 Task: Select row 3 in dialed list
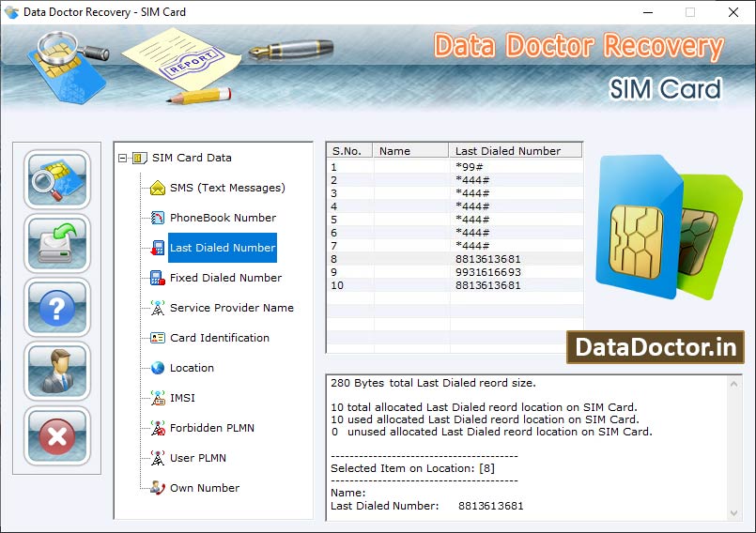pyautogui.click(x=455, y=193)
